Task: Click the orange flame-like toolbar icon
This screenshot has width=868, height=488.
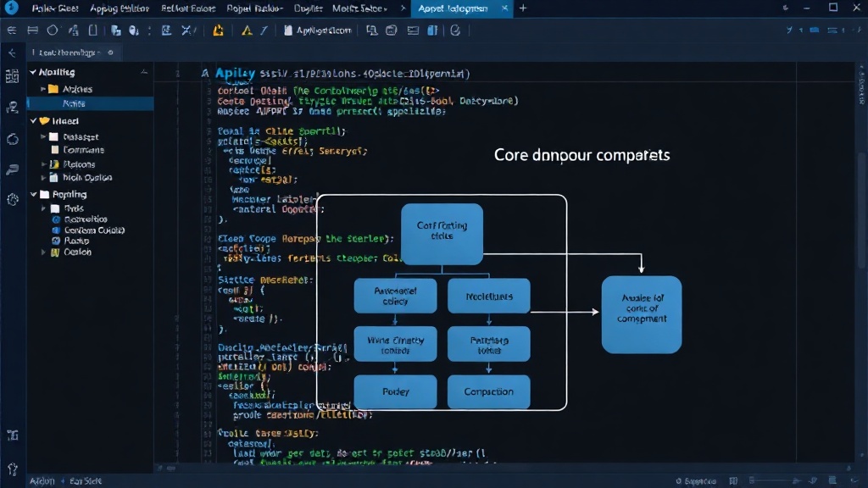Action: tap(218, 30)
